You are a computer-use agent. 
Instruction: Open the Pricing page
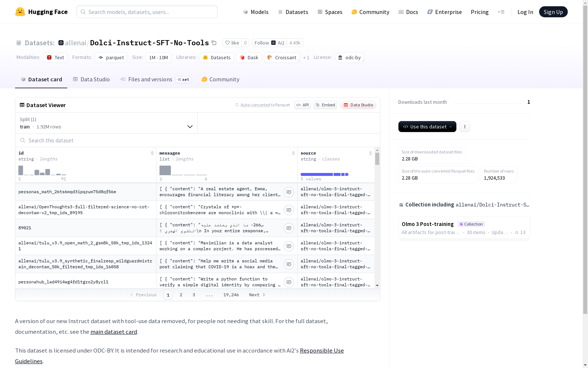[480, 12]
